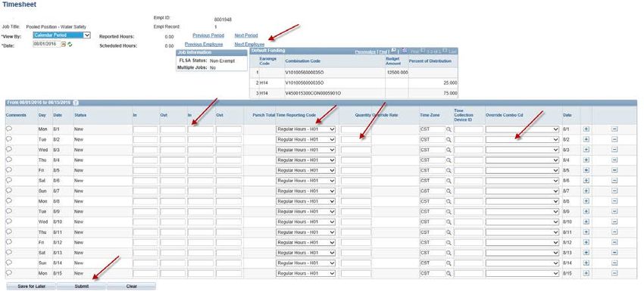This screenshot has height=292, width=644.
Task: Go to Next Period
Action: [246, 36]
